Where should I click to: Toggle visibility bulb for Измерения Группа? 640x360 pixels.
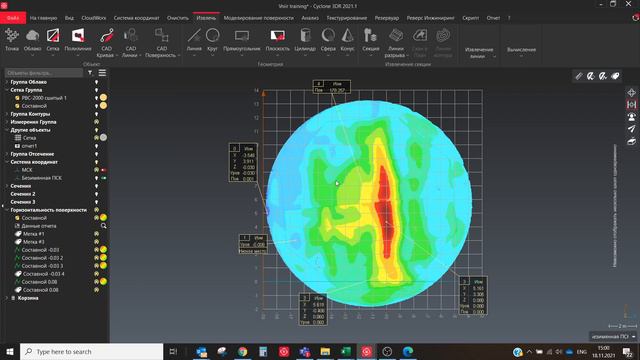click(96, 122)
